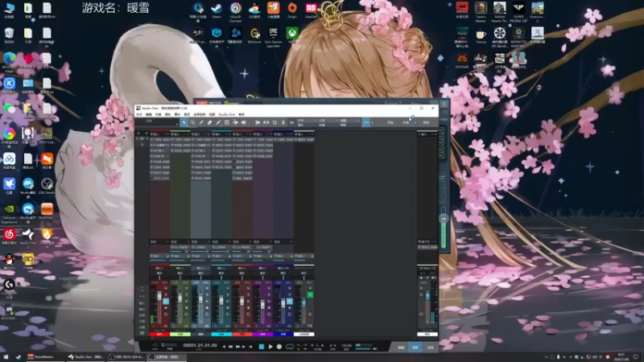The width and height of the screenshot is (644, 362).
Task: Select the Listen speaker tool in Studio One toolbar
Action: (244, 122)
